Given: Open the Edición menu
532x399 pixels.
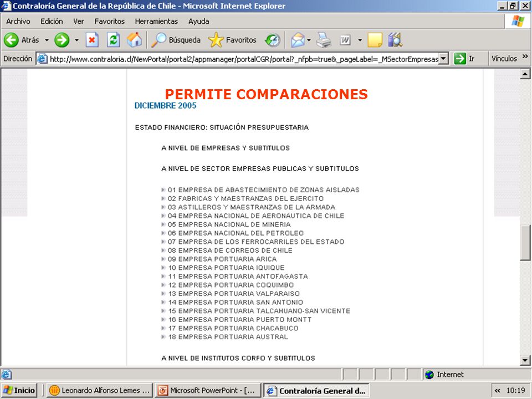Looking at the screenshot, I should 52,22.
